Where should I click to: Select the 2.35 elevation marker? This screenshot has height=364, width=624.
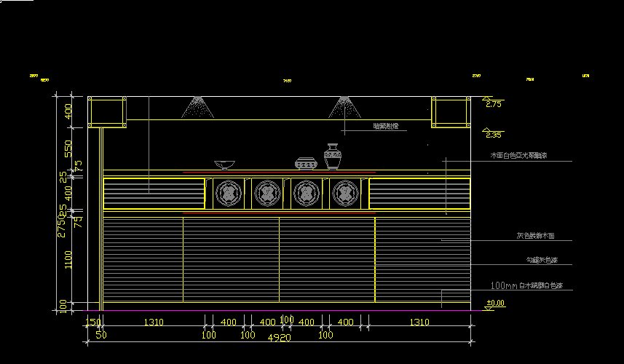tap(494, 135)
